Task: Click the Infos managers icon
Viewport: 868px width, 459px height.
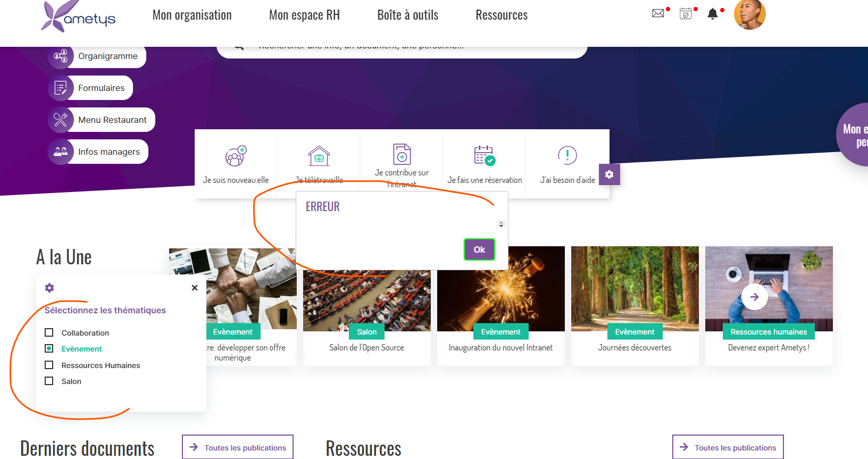Action: 61,152
